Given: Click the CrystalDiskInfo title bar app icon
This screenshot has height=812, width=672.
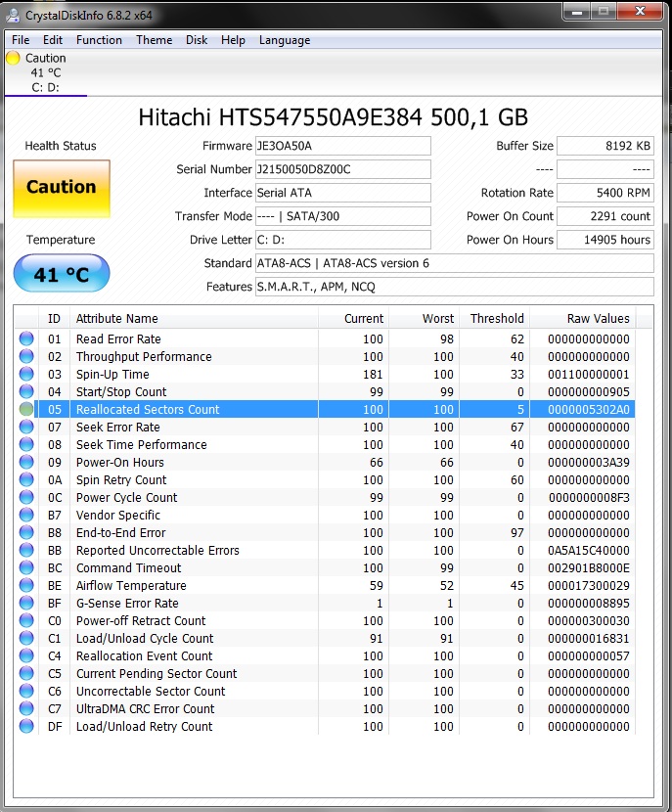Looking at the screenshot, I should pyautogui.click(x=12, y=15).
